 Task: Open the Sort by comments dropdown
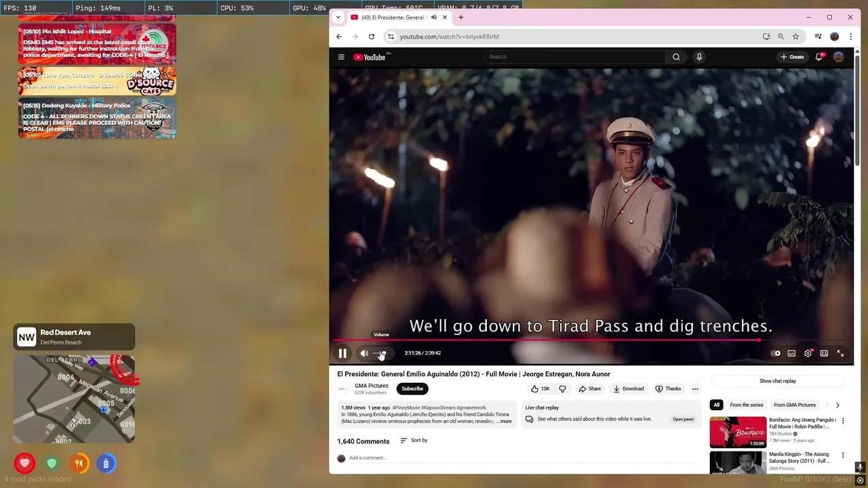point(414,441)
